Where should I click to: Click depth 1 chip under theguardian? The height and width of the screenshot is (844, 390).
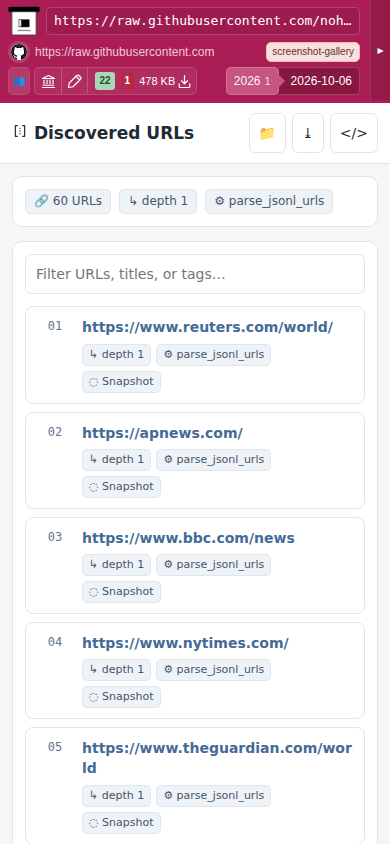(116, 796)
